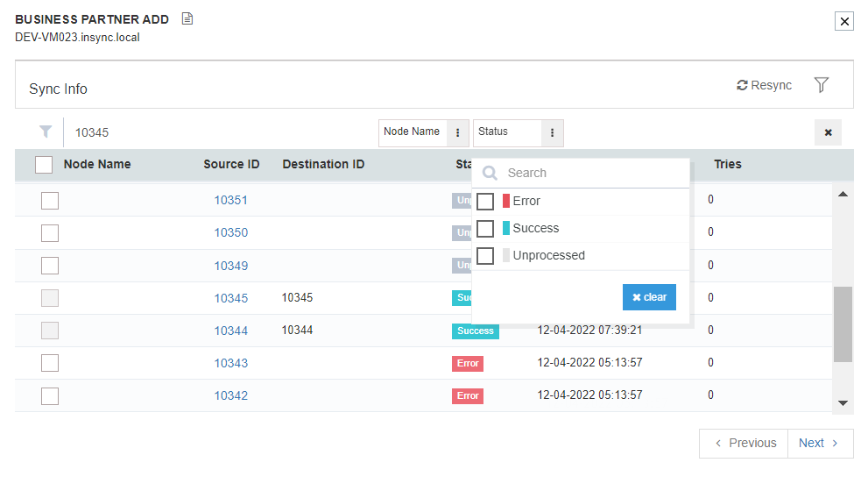Go to the Next page

[x=820, y=443]
